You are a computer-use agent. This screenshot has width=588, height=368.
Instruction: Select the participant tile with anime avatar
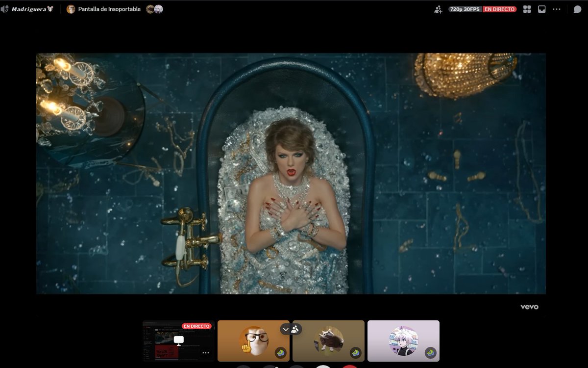pos(403,341)
